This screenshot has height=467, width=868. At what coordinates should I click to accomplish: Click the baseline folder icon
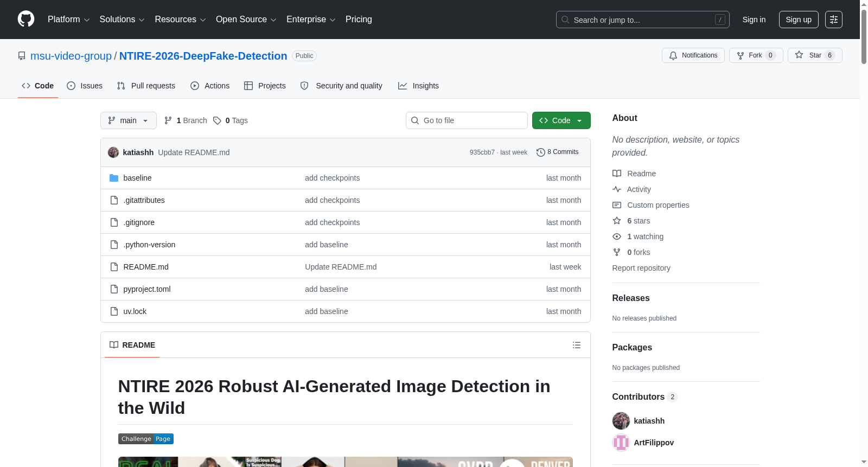[114, 178]
